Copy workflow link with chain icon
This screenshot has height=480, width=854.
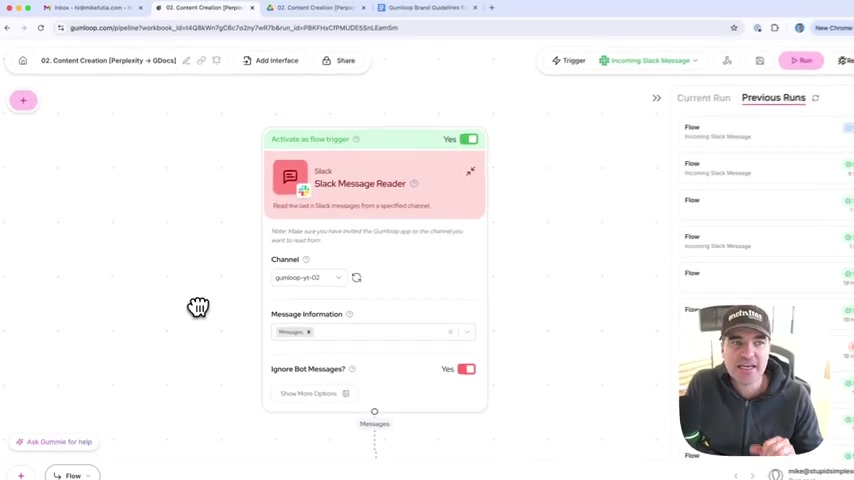[x=202, y=60]
